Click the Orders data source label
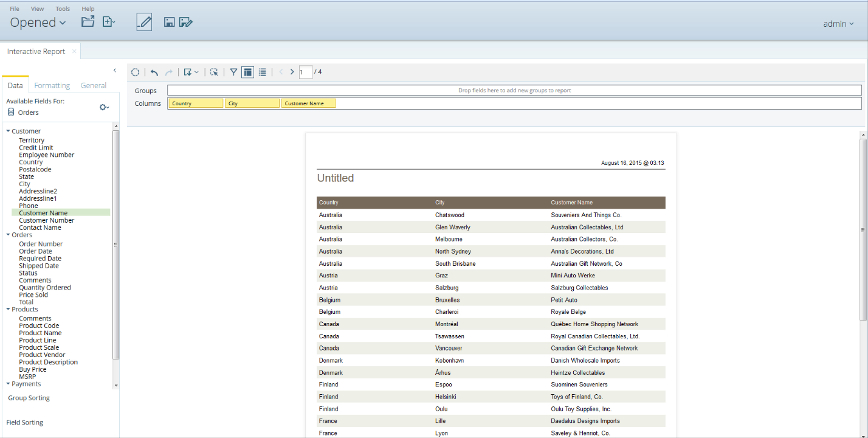Image resolution: width=868 pixels, height=438 pixels. pyautogui.click(x=28, y=113)
